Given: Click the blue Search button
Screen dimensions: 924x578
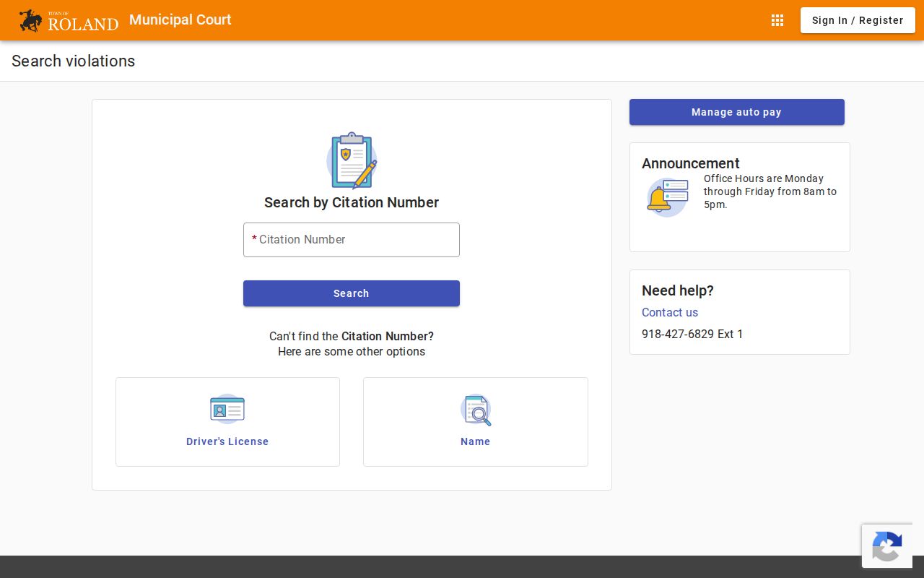Looking at the screenshot, I should (352, 293).
